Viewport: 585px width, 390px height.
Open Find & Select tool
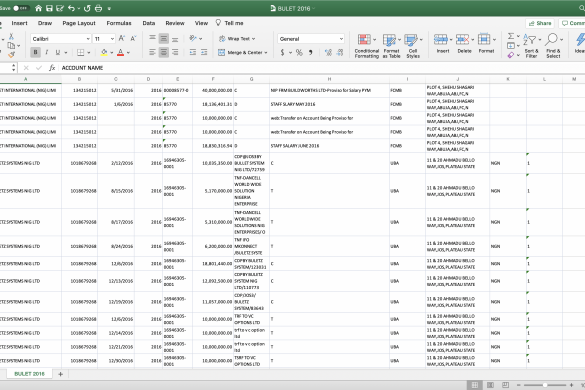click(553, 46)
